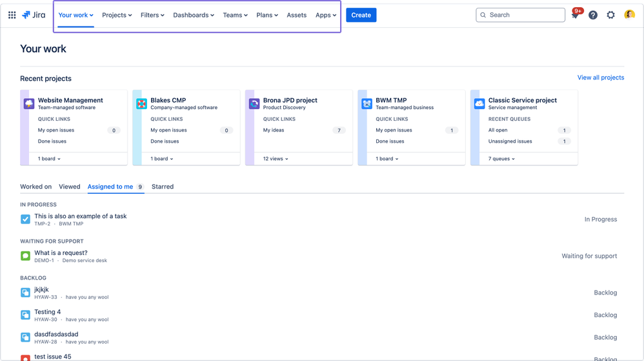
Task: Click the issue icon for dasdfasdasdad
Action: tap(25, 337)
